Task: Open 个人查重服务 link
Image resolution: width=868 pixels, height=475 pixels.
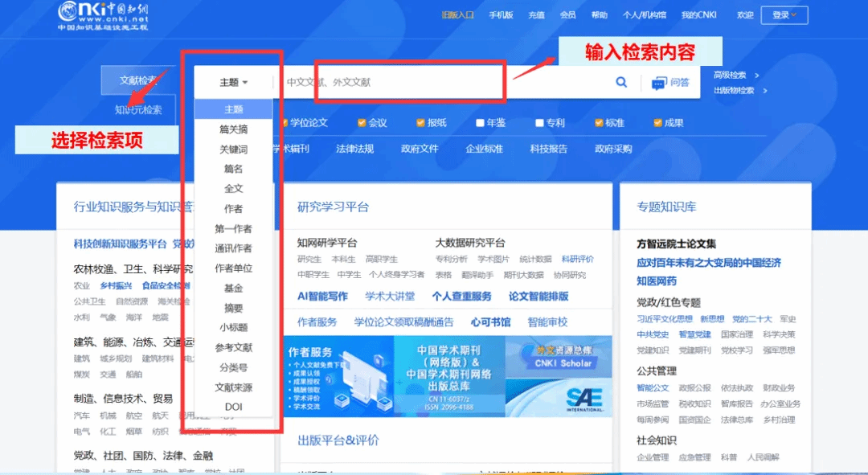Action: [x=461, y=297]
